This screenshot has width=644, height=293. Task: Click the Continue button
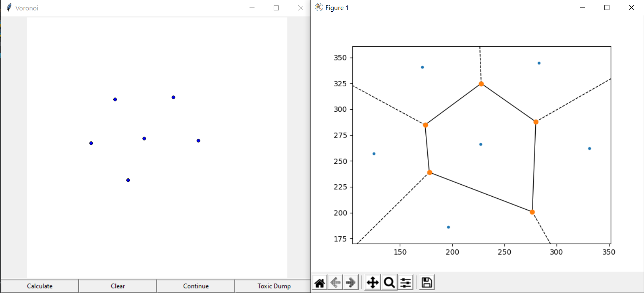[x=196, y=286]
